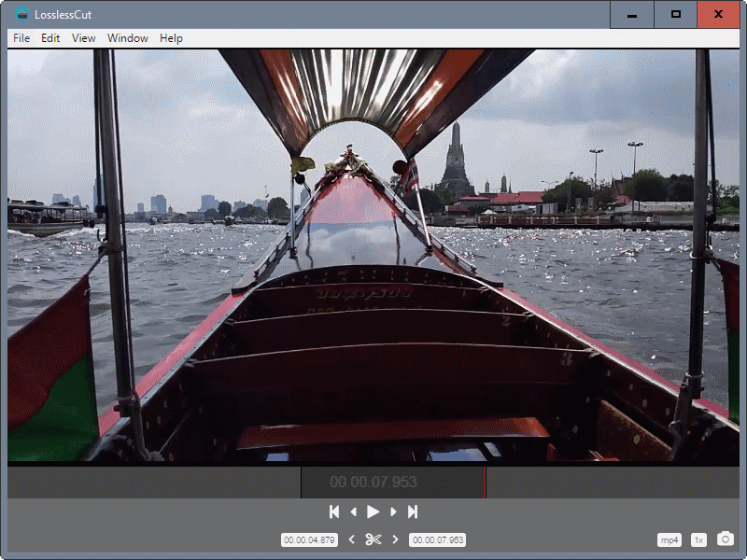This screenshot has height=560, width=747.
Task: Set cut start with left chevron
Action: [x=351, y=539]
